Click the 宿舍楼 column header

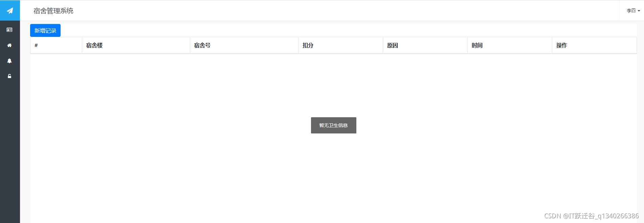click(136, 45)
